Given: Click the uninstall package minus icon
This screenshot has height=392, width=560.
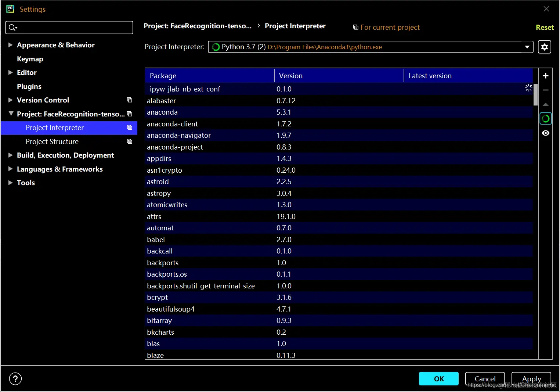Looking at the screenshot, I should pyautogui.click(x=545, y=90).
